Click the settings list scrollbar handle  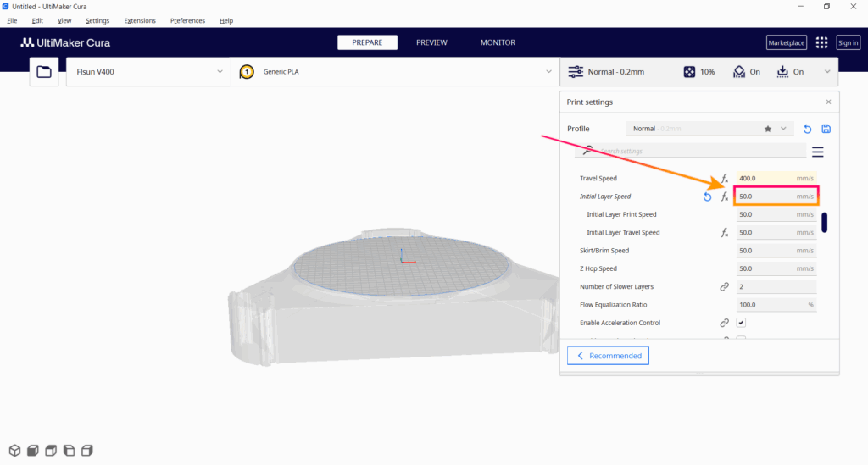(824, 222)
